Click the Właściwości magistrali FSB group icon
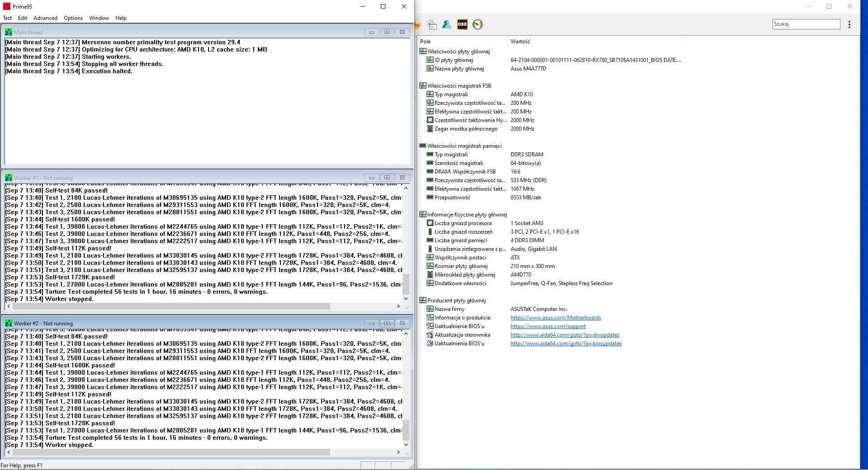Screen dimensions: 868x470 coord(423,85)
